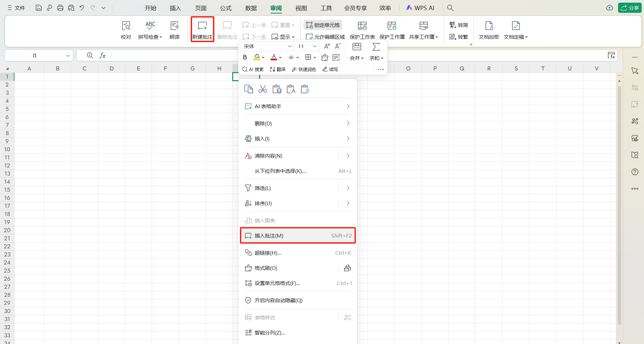
Task: Select the 校对 proofread tool
Action: pos(125,30)
